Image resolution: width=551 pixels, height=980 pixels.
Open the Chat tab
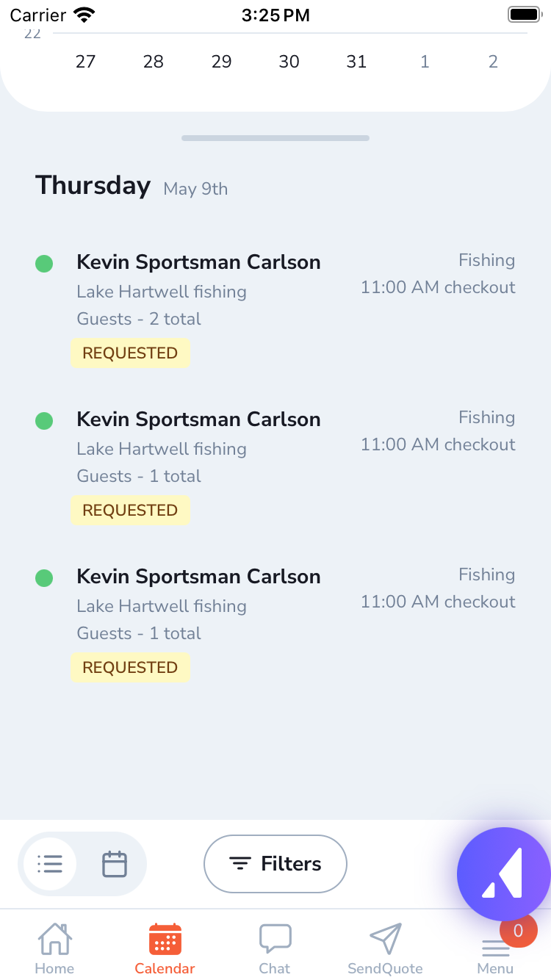(x=275, y=948)
